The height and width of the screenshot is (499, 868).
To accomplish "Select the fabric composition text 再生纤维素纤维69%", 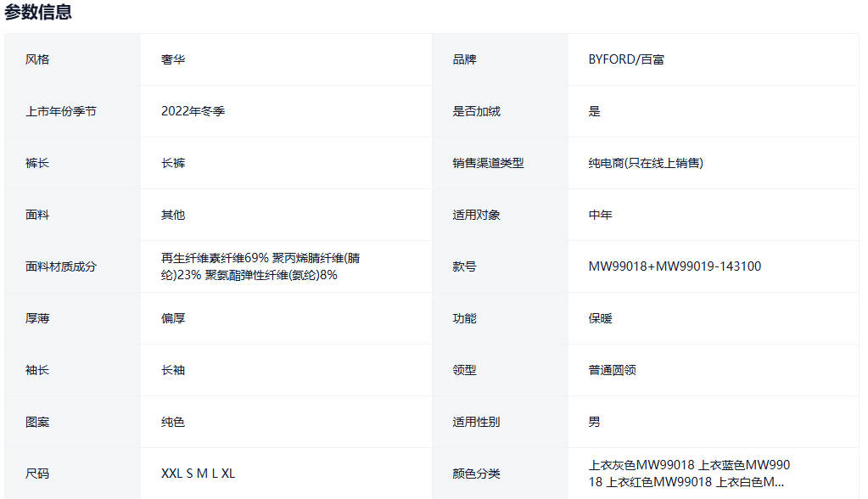I will click(215, 258).
